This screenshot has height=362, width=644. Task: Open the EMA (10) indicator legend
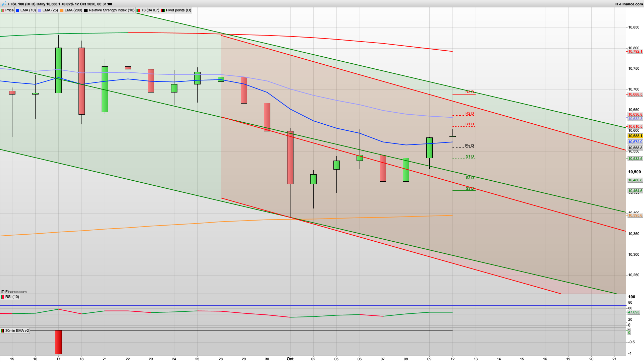26,10
